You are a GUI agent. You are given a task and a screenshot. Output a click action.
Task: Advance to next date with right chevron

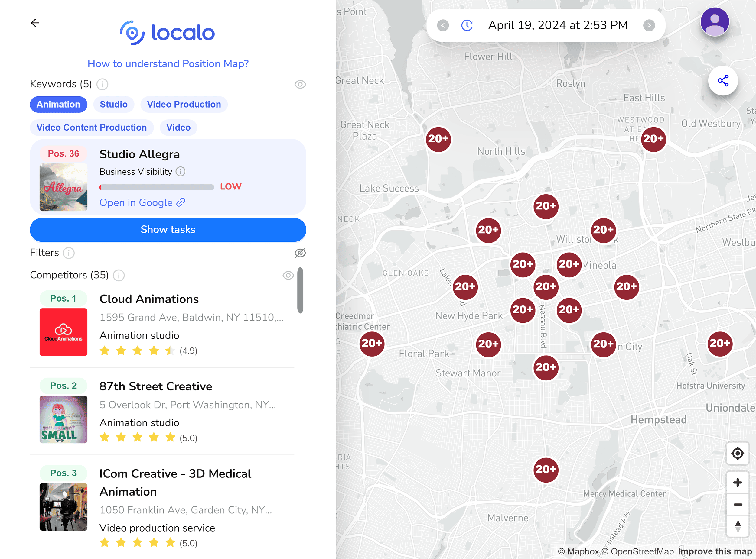649,25
